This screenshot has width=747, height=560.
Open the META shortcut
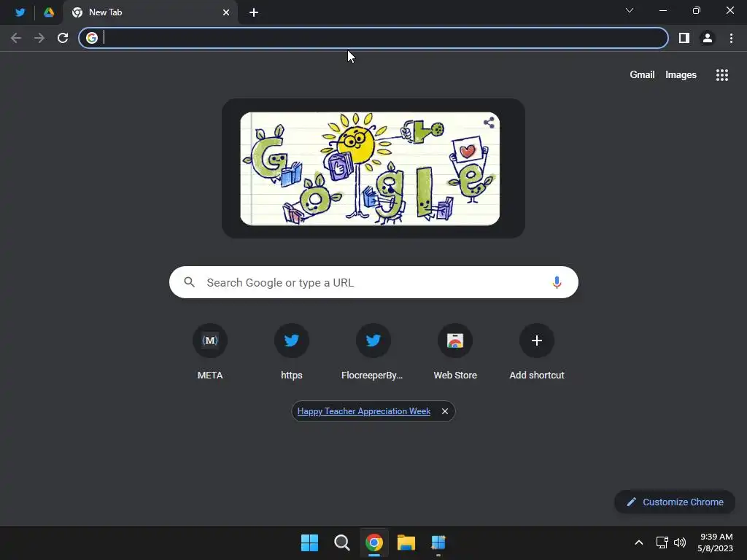pos(210,352)
